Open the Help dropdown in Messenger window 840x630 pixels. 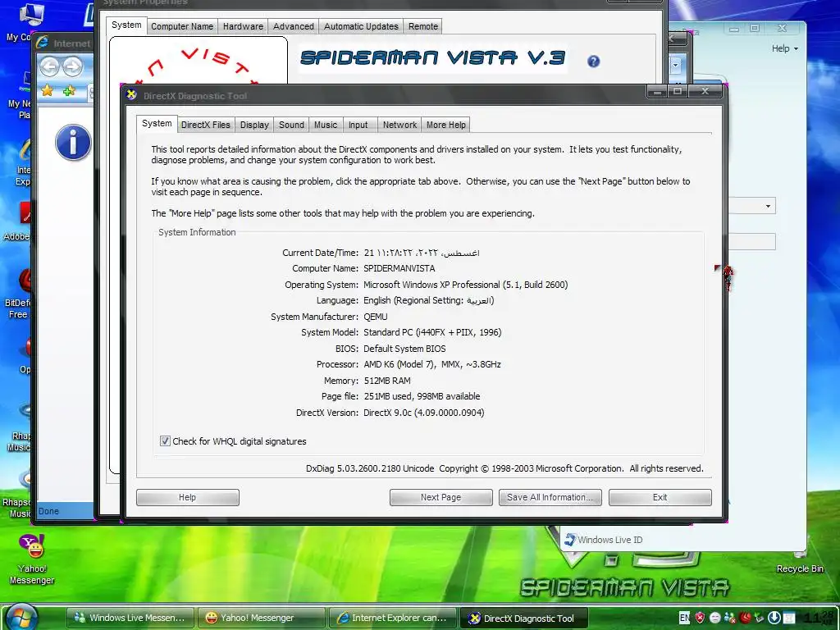point(785,48)
